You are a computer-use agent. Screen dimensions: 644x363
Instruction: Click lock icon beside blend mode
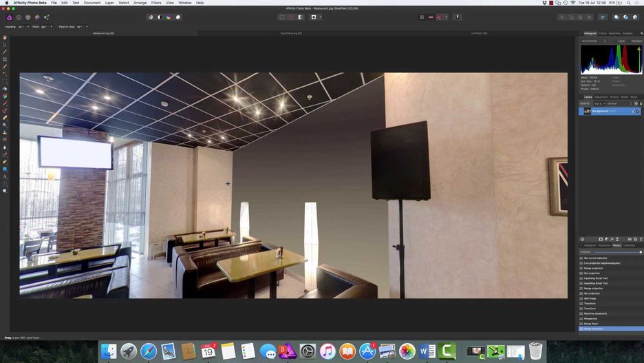click(x=641, y=103)
